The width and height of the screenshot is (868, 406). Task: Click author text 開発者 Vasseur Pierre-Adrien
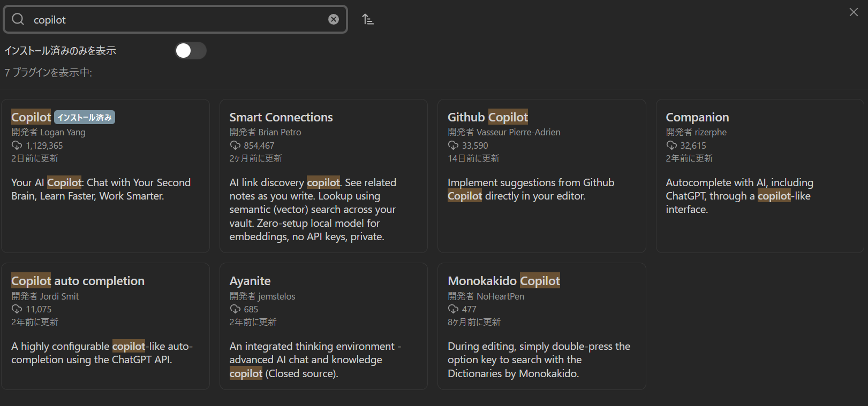[x=504, y=132]
